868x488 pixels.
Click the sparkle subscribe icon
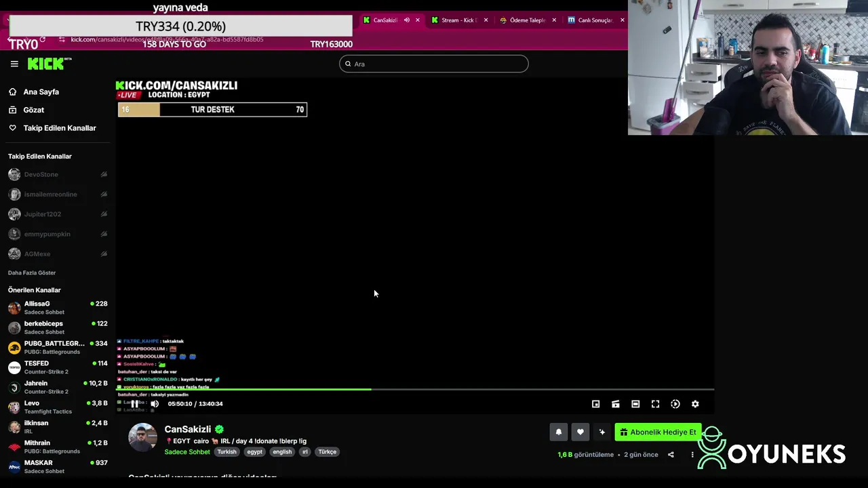click(x=601, y=432)
